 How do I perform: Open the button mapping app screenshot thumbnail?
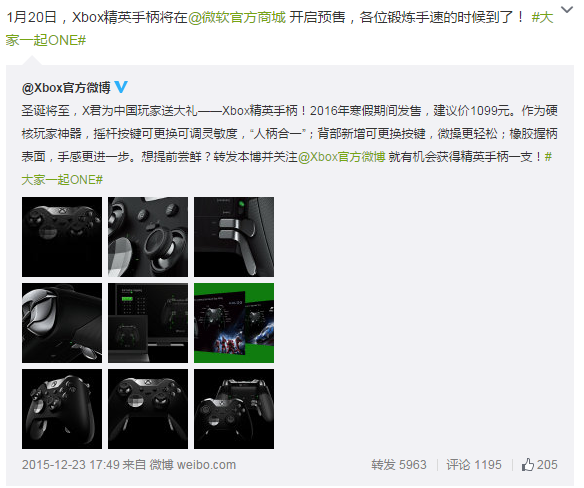pos(148,323)
